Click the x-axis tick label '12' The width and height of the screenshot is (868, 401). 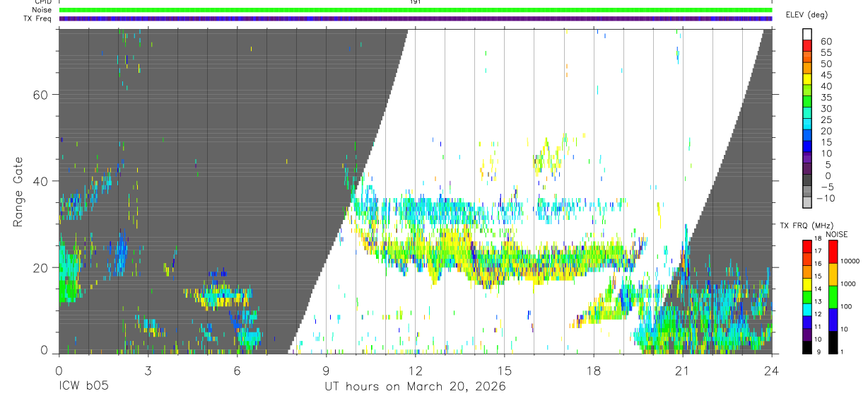(x=416, y=370)
